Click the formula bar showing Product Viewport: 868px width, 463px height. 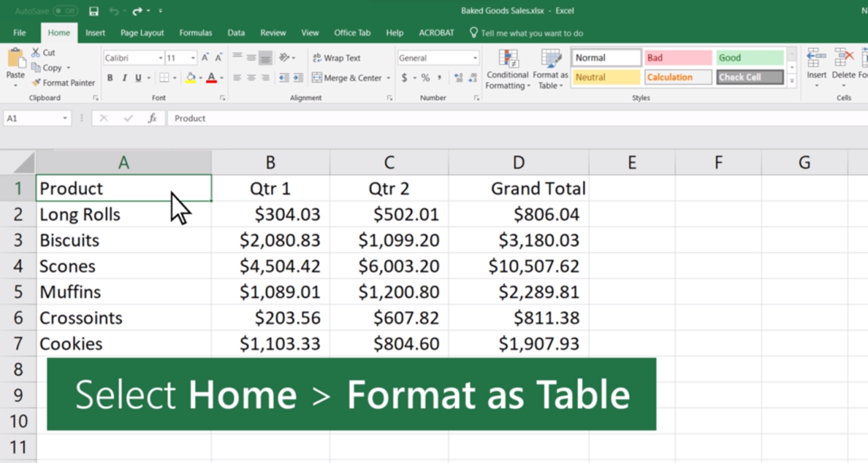click(518, 118)
